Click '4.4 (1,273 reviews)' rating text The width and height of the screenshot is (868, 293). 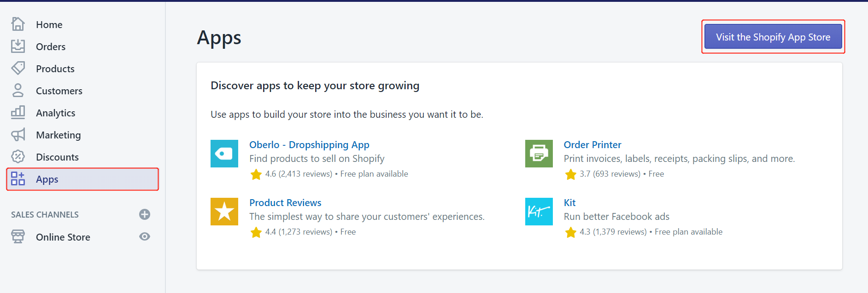[x=299, y=232]
